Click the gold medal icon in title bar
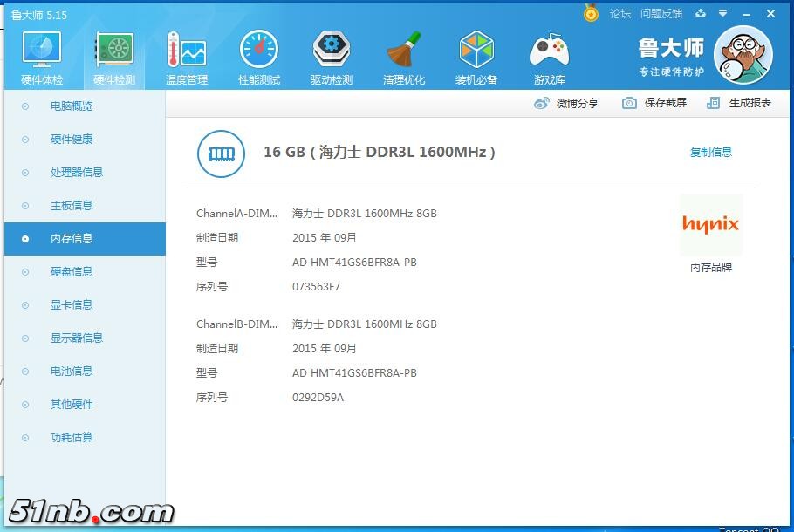794x532 pixels. pyautogui.click(x=592, y=14)
